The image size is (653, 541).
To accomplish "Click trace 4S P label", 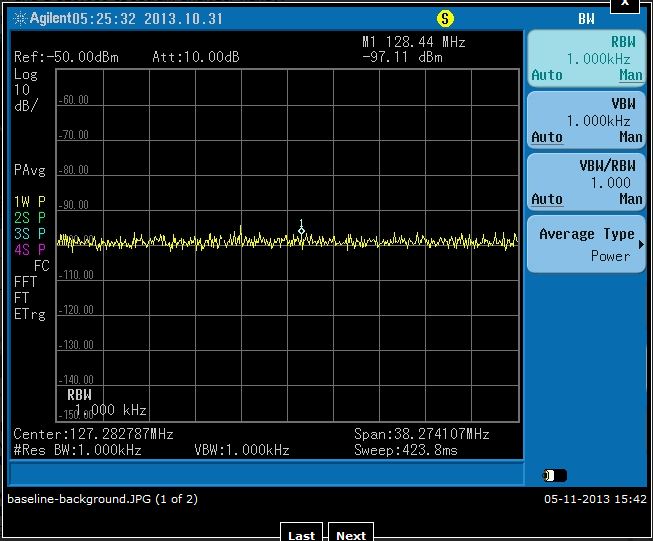I will (x=30, y=249).
